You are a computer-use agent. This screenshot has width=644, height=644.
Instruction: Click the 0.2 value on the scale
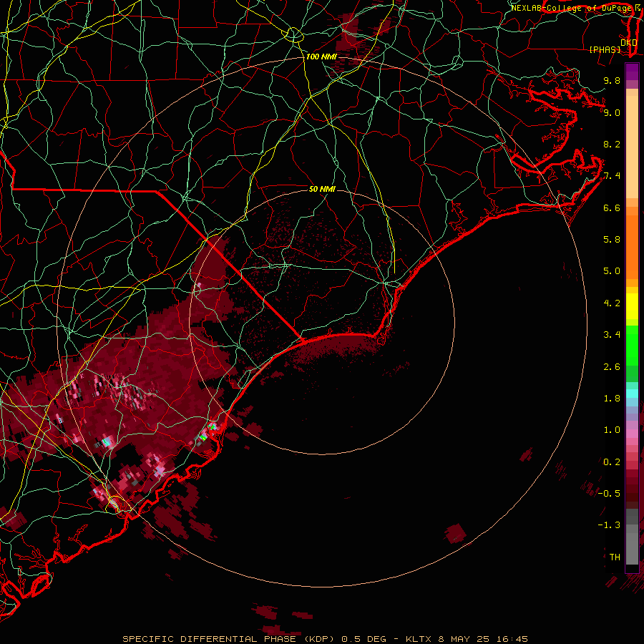[x=612, y=462]
